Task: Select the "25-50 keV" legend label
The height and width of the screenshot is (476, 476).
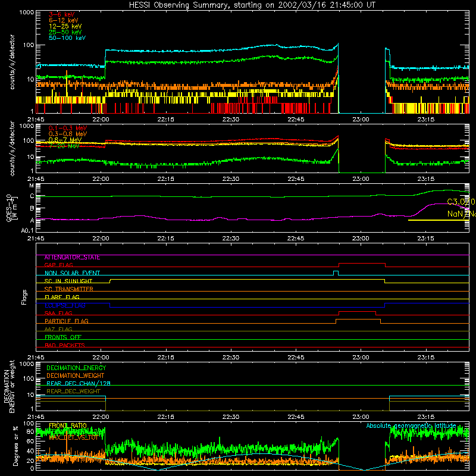Action: [x=65, y=32]
